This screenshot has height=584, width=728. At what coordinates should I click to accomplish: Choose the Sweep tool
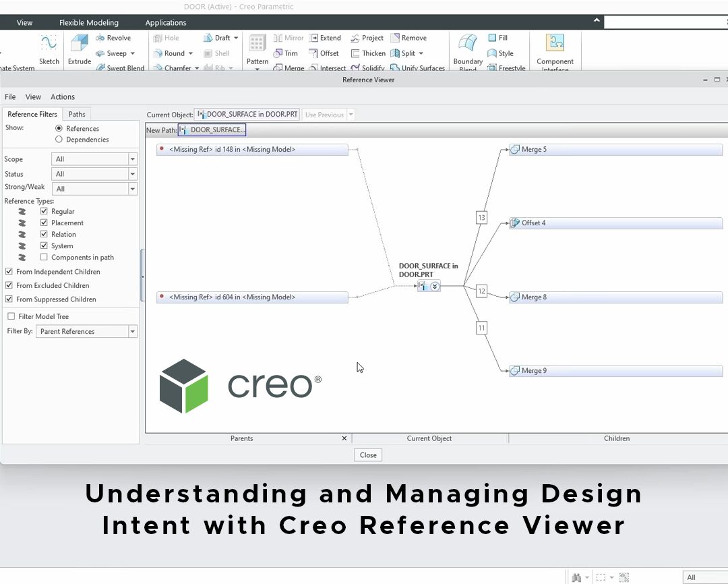111,53
